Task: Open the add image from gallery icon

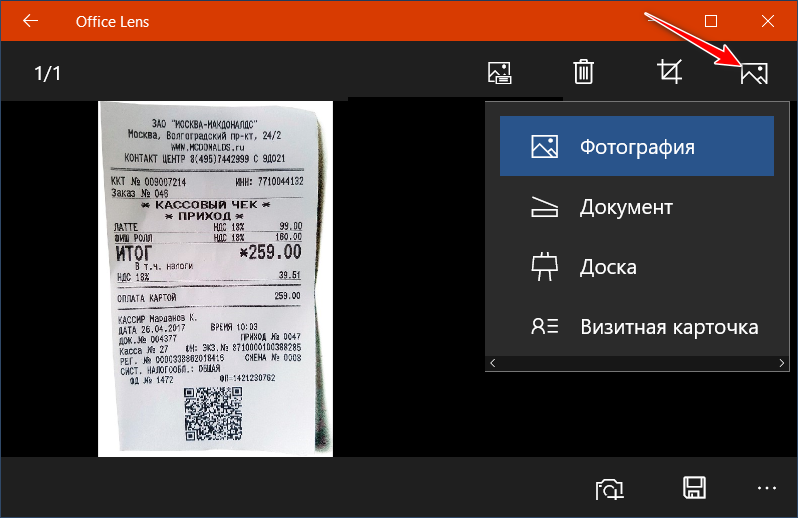Action: tap(499, 72)
